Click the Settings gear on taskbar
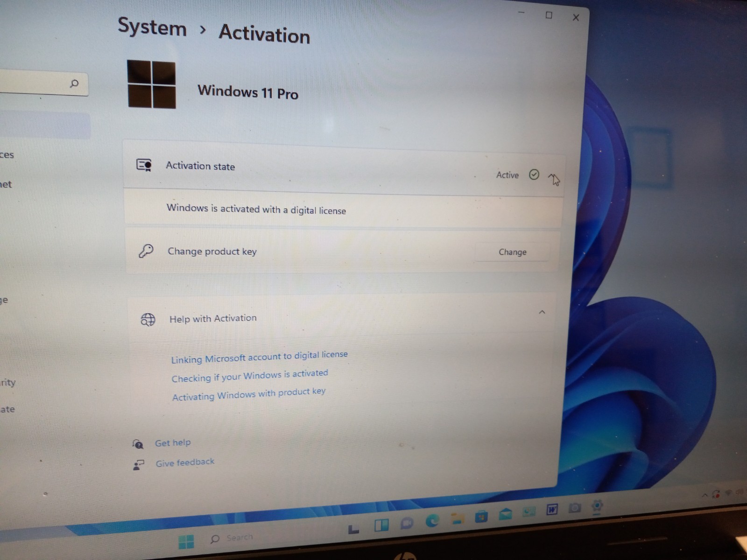 point(597,505)
